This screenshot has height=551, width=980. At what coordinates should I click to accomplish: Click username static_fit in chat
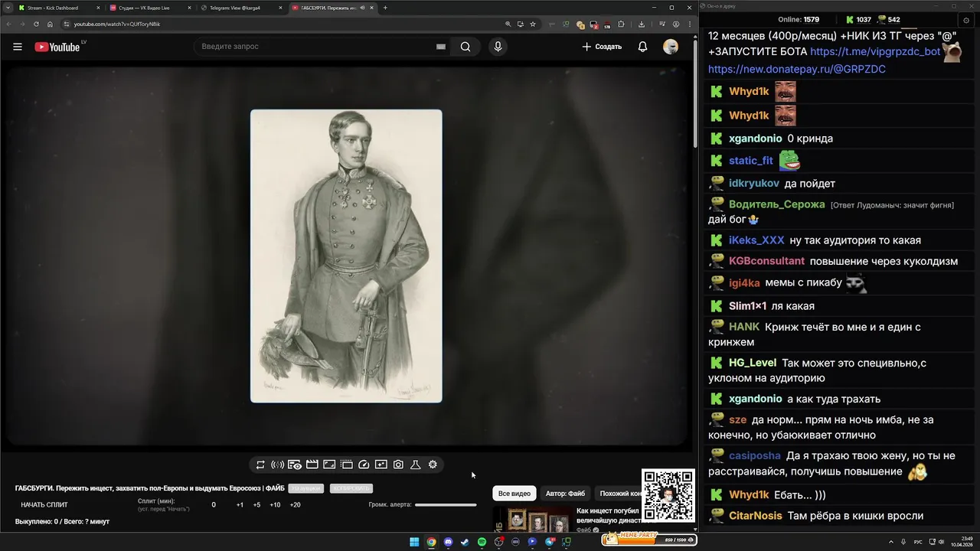751,161
